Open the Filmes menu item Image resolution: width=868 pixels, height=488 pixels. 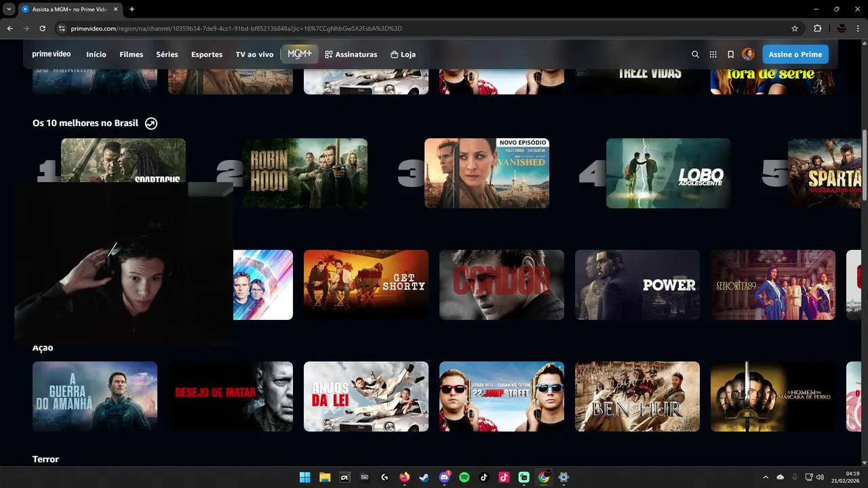click(132, 54)
